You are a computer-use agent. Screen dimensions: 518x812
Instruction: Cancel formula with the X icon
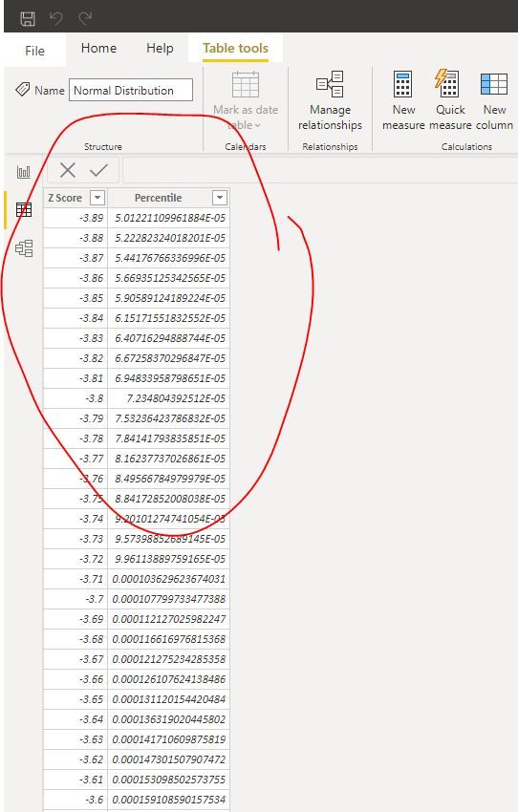tap(67, 170)
